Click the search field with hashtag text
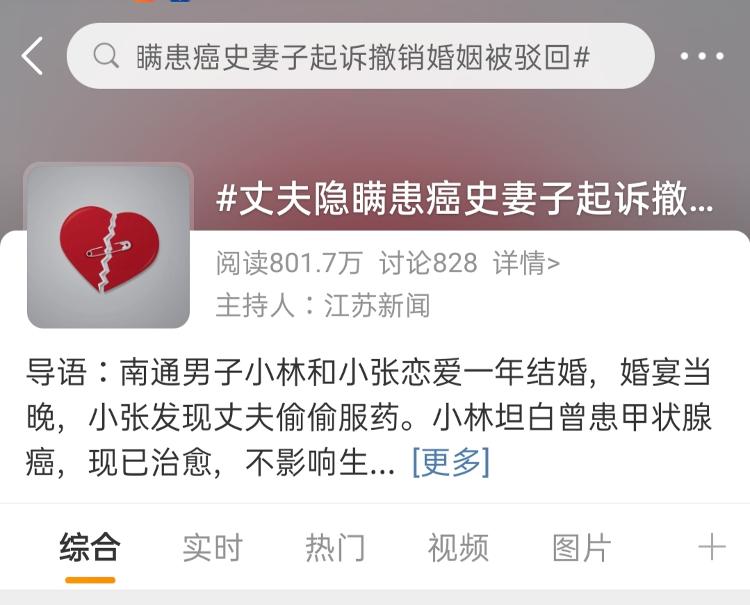The width and height of the screenshot is (750, 605). coord(360,56)
